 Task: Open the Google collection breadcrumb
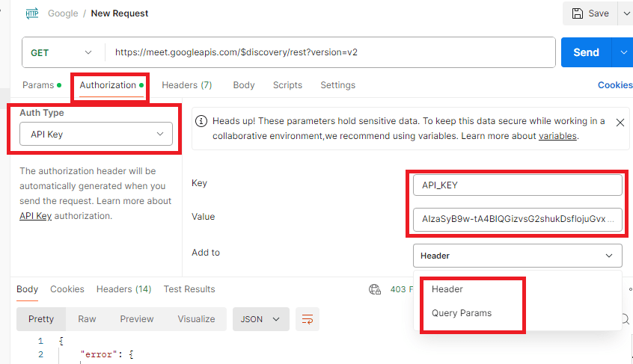tap(63, 13)
